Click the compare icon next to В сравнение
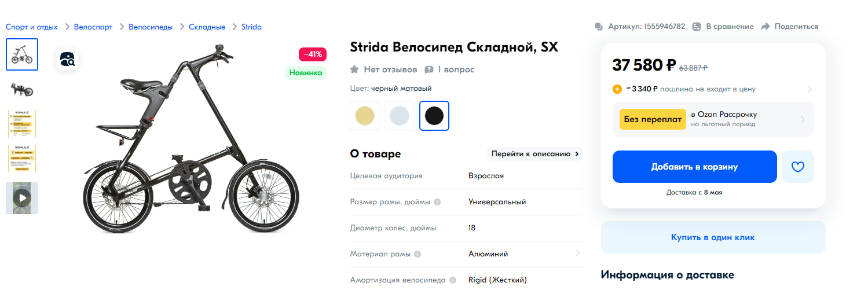This screenshot has height=290, width=868. point(697,27)
